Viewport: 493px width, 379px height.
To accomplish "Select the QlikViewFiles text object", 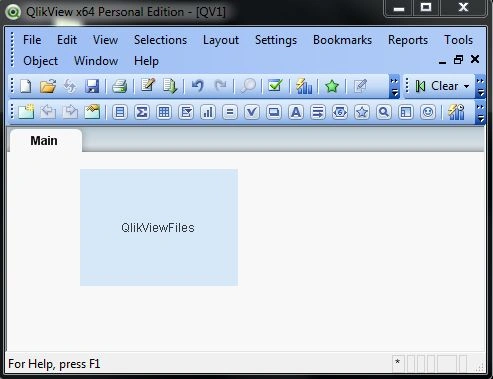I will [159, 227].
